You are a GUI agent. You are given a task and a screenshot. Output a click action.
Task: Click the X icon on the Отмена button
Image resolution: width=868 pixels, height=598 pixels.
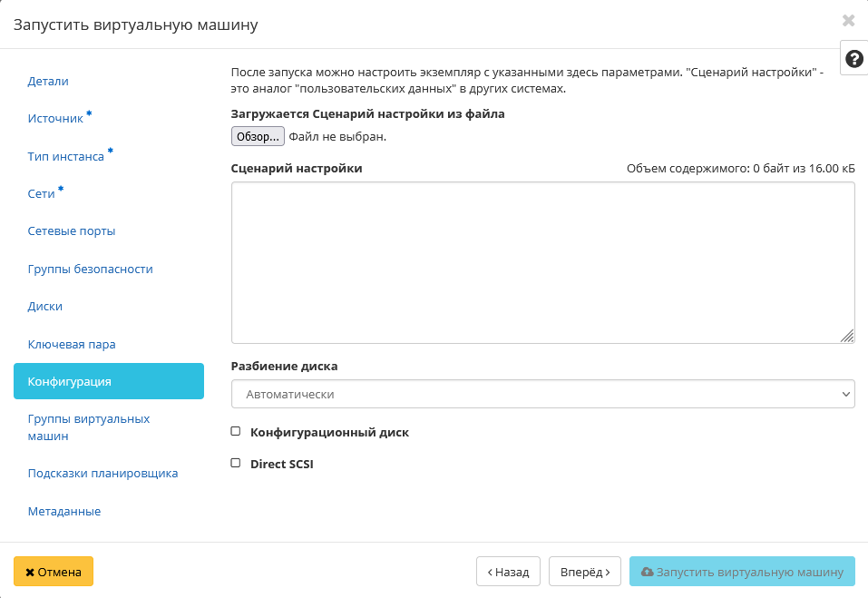pyautogui.click(x=30, y=572)
